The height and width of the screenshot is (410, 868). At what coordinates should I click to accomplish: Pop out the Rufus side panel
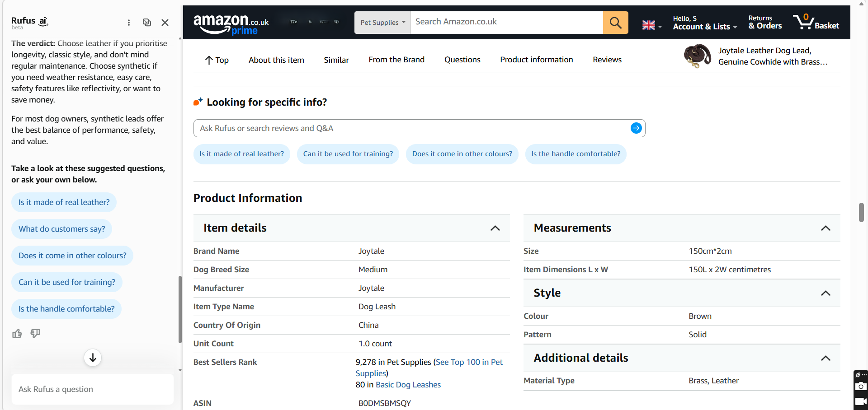click(x=146, y=22)
